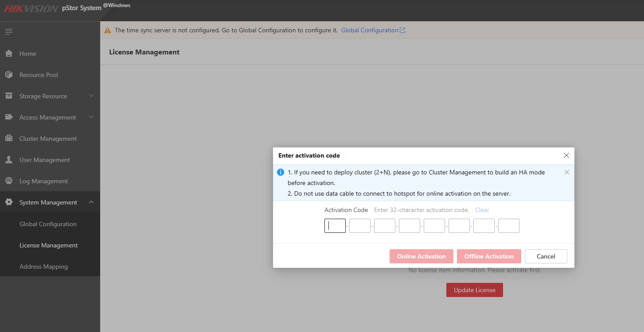644x332 pixels.
Task: Click the Access Management camera icon
Action: 9,117
